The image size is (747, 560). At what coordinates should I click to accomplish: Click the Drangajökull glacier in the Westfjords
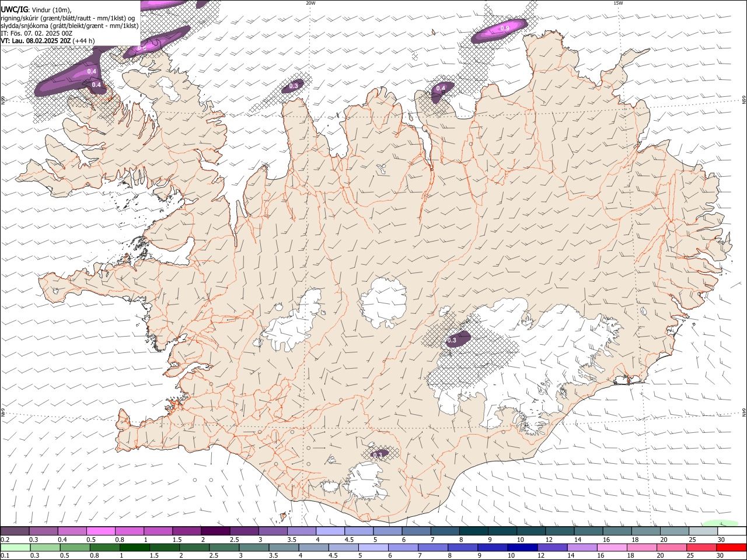pyautogui.click(x=169, y=87)
